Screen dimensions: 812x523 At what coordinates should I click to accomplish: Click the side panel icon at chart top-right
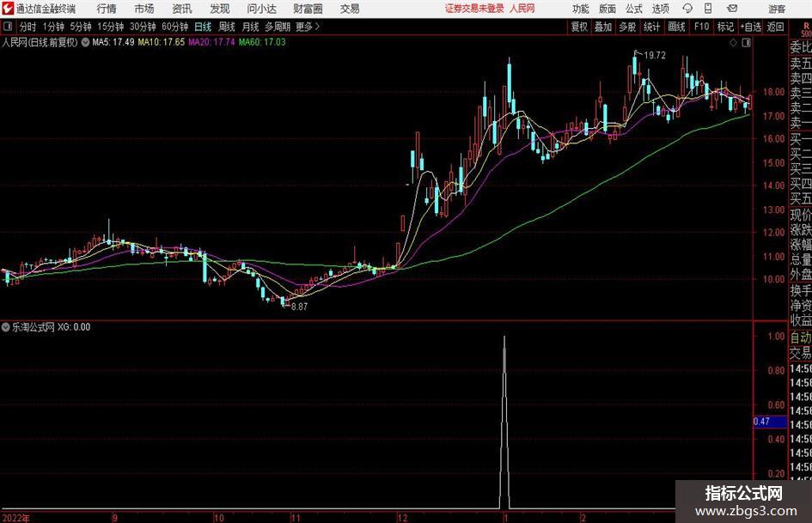(746, 43)
